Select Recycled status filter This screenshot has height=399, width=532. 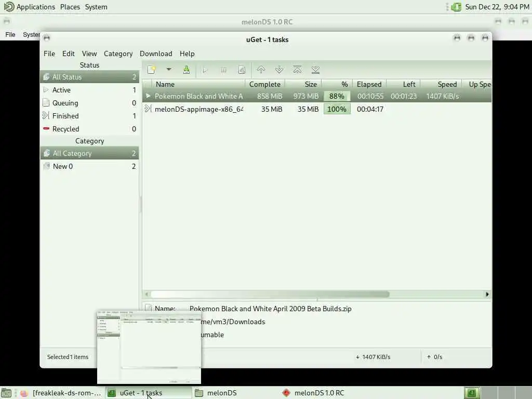(89, 129)
